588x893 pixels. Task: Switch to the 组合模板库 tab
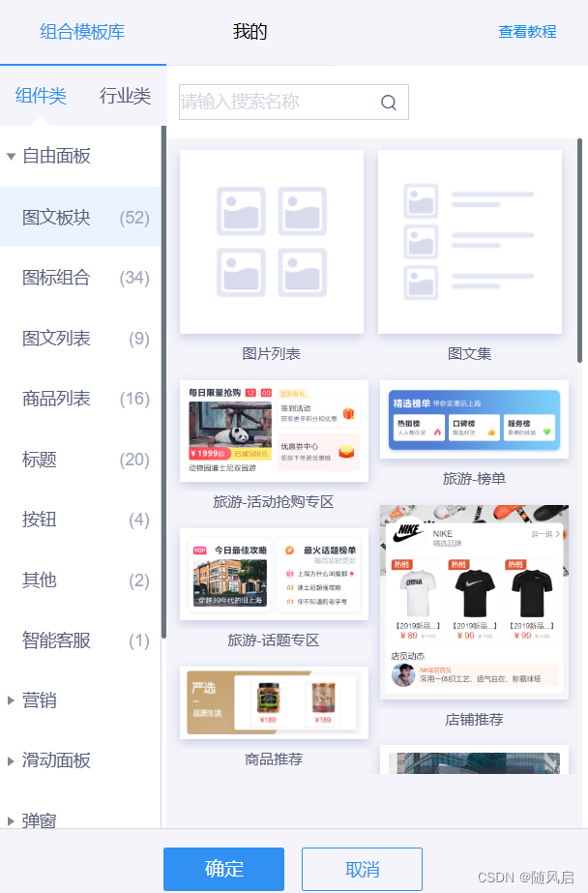pyautogui.click(x=82, y=31)
